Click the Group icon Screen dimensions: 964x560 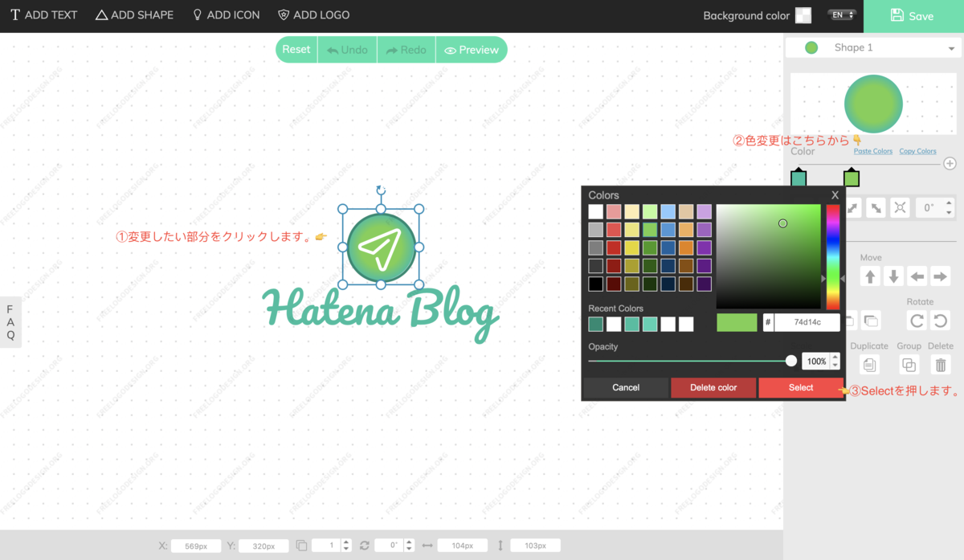[909, 365]
